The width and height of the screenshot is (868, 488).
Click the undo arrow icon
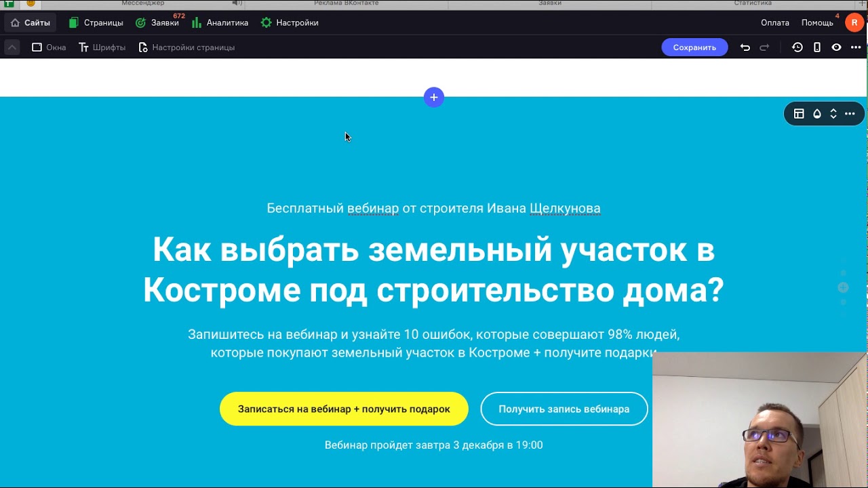point(745,47)
